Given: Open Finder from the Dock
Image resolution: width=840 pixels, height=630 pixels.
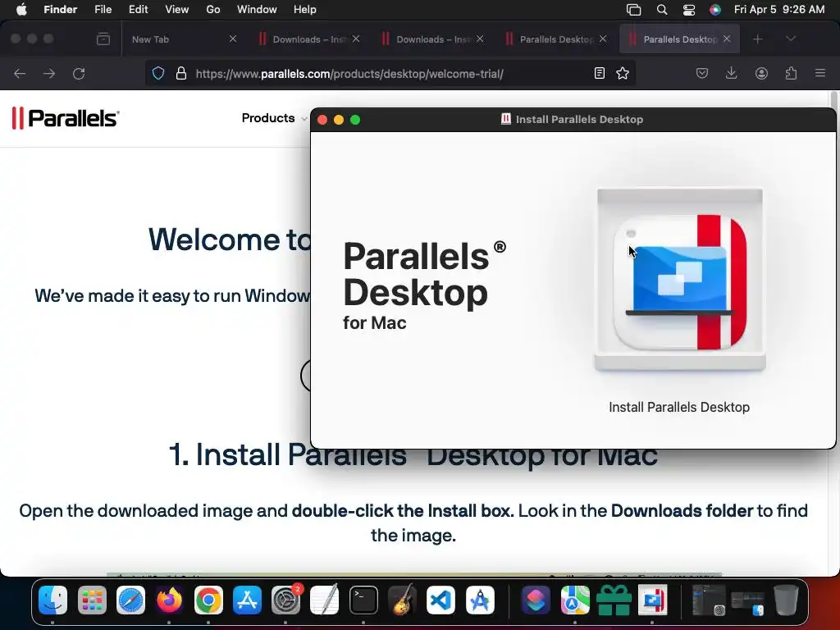Looking at the screenshot, I should pyautogui.click(x=53, y=600).
